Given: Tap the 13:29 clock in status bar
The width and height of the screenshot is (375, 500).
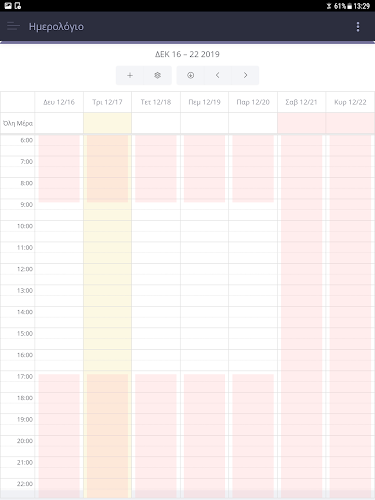Looking at the screenshot, I should [x=361, y=6].
